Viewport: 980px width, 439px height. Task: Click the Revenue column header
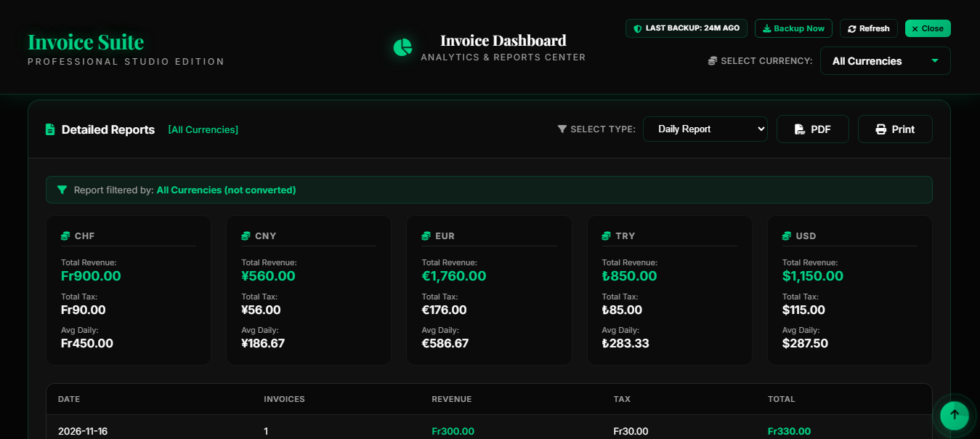point(452,399)
